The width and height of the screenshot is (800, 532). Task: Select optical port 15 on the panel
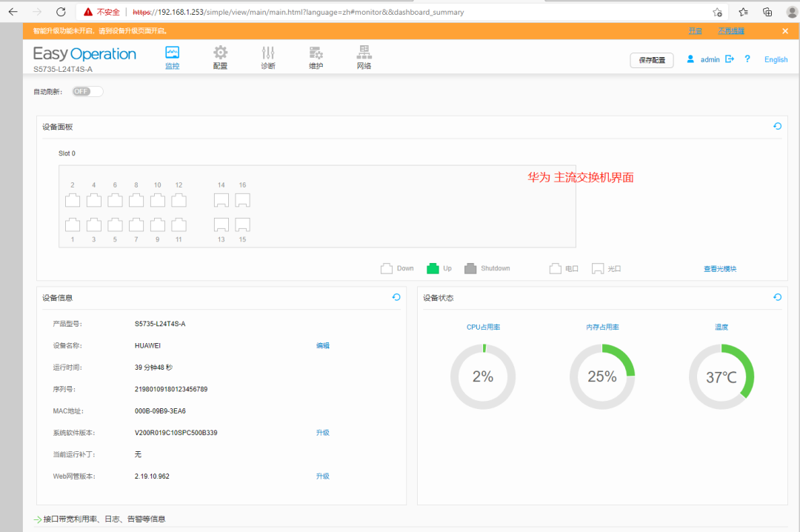[x=242, y=225]
